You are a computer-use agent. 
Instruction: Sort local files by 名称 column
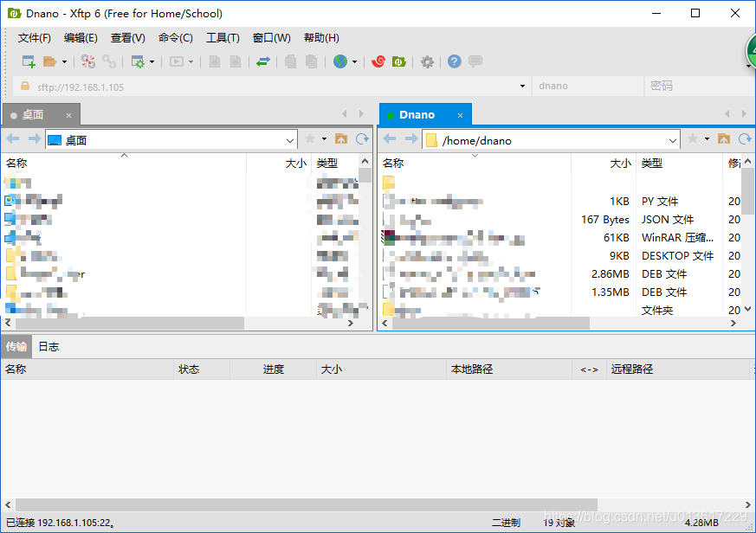[125, 164]
